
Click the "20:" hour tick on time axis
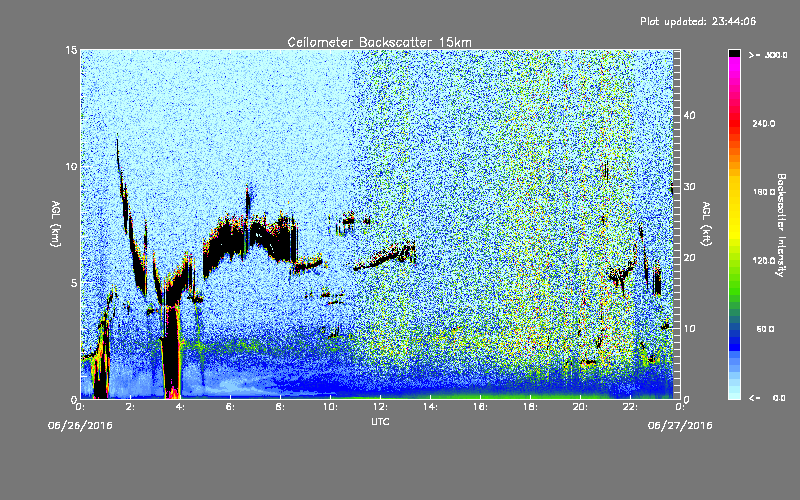[x=581, y=407]
